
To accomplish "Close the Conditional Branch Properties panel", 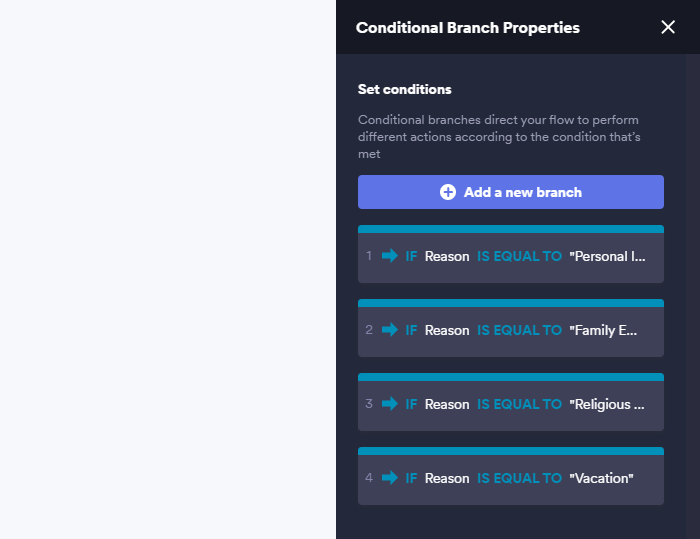I will tap(668, 27).
